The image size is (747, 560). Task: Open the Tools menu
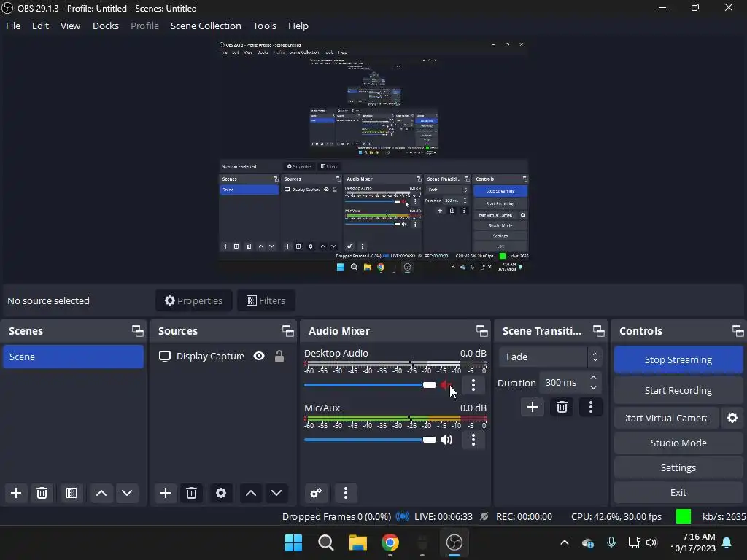[264, 26]
